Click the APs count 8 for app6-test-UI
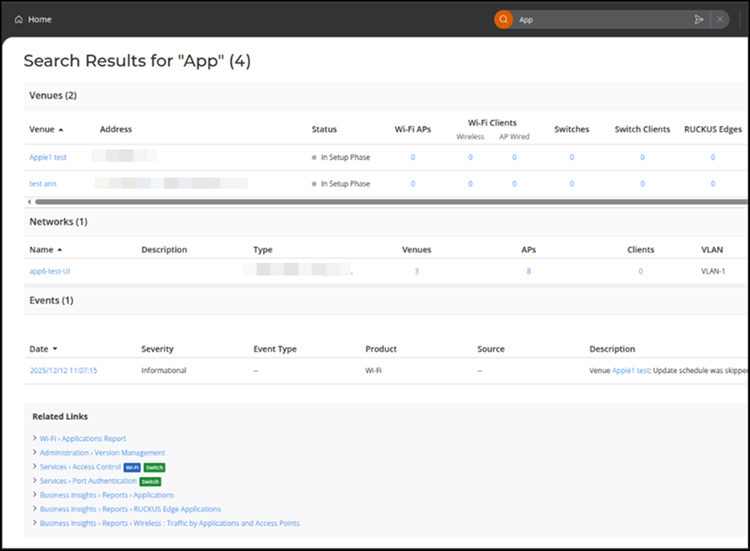Viewport: 750px width, 551px height. point(528,271)
